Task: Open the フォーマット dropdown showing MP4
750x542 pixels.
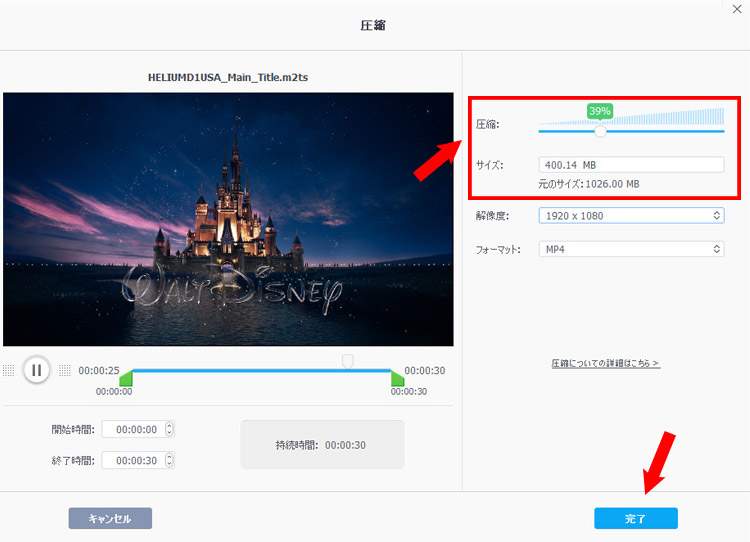Action: pyautogui.click(x=631, y=249)
